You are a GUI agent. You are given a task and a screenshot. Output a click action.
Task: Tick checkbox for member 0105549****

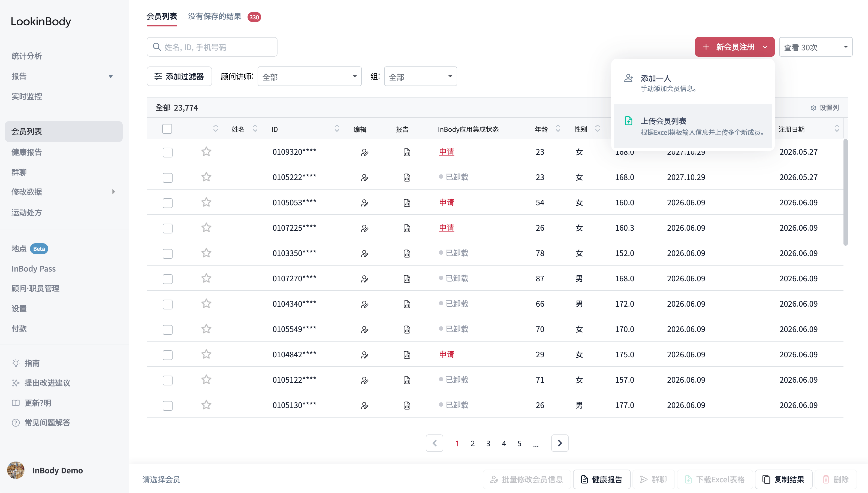pos(168,330)
